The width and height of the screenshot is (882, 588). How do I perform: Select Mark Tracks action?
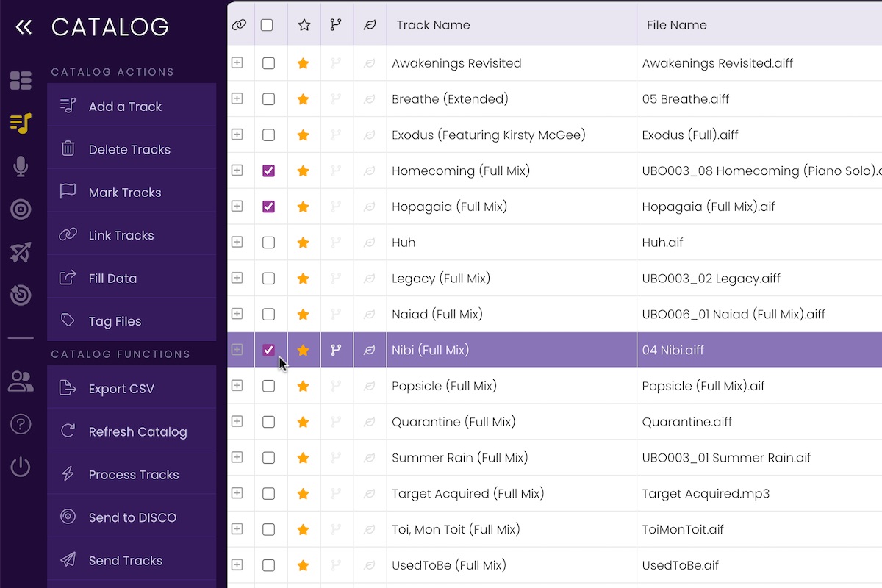coord(132,193)
